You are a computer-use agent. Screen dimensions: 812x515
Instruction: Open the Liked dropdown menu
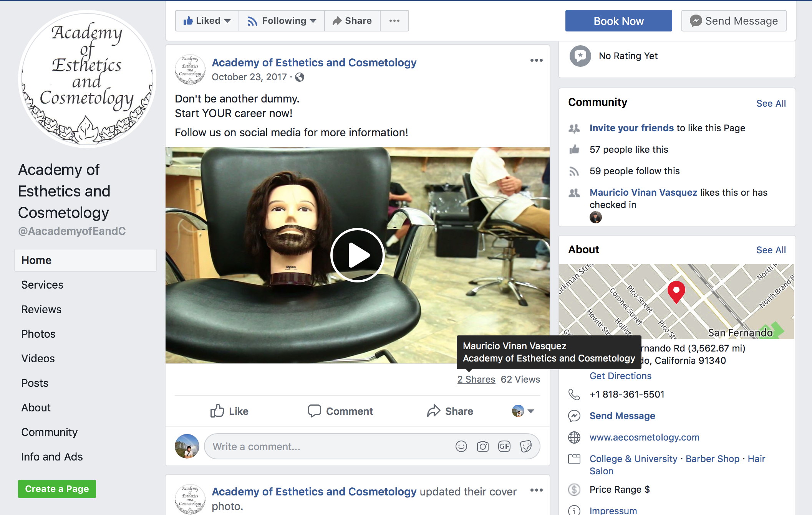click(x=207, y=21)
